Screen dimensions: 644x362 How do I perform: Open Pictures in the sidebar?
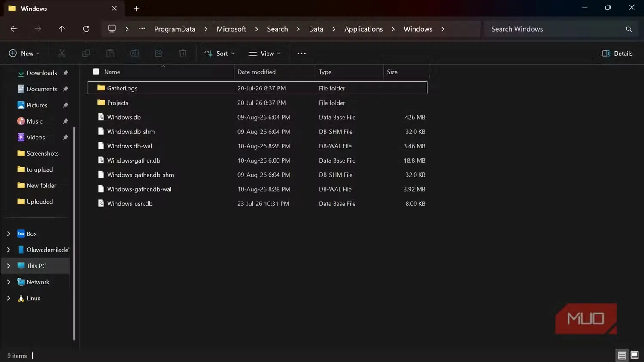[x=37, y=105]
